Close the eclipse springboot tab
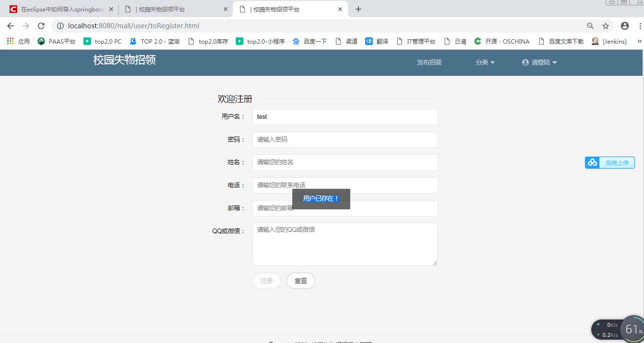 click(112, 9)
